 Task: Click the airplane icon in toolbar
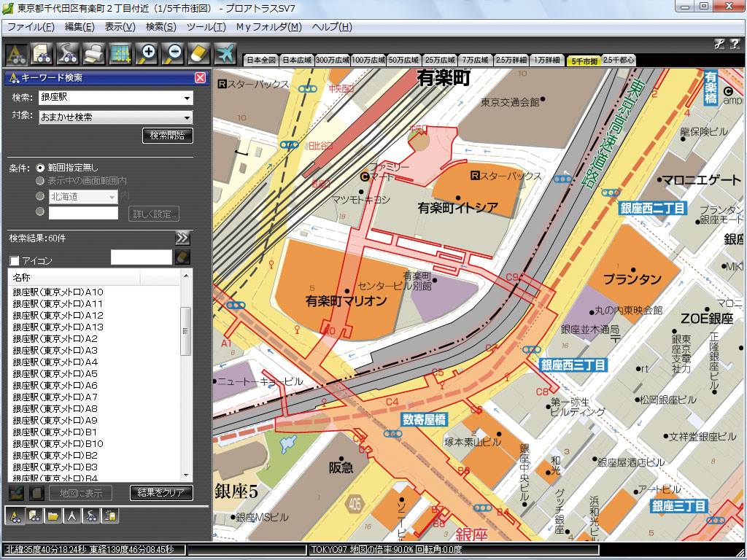click(x=225, y=53)
